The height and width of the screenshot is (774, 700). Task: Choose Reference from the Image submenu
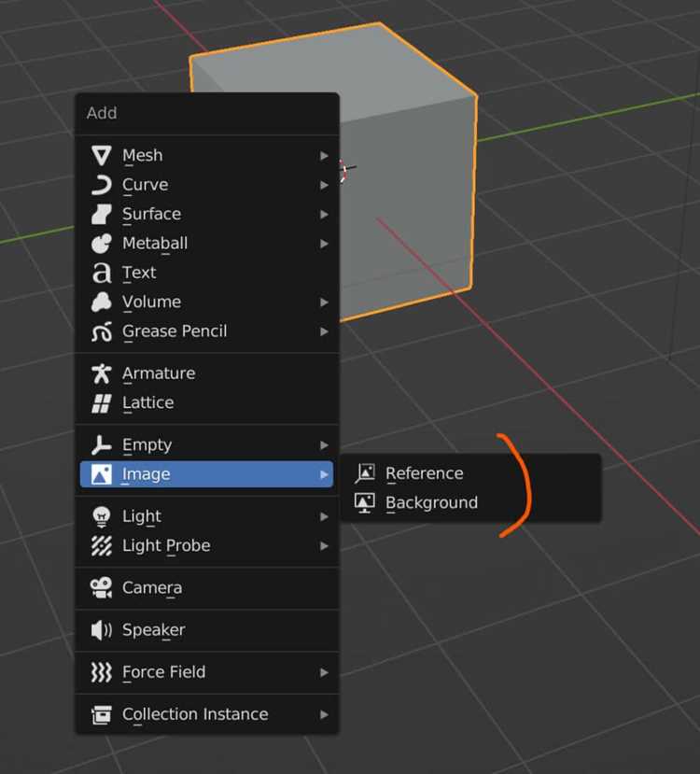[470, 473]
